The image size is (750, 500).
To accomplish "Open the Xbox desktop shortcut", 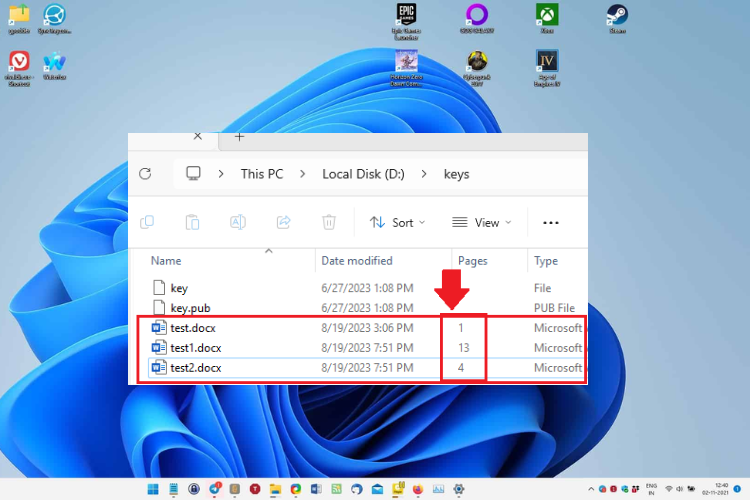I will coord(547,18).
